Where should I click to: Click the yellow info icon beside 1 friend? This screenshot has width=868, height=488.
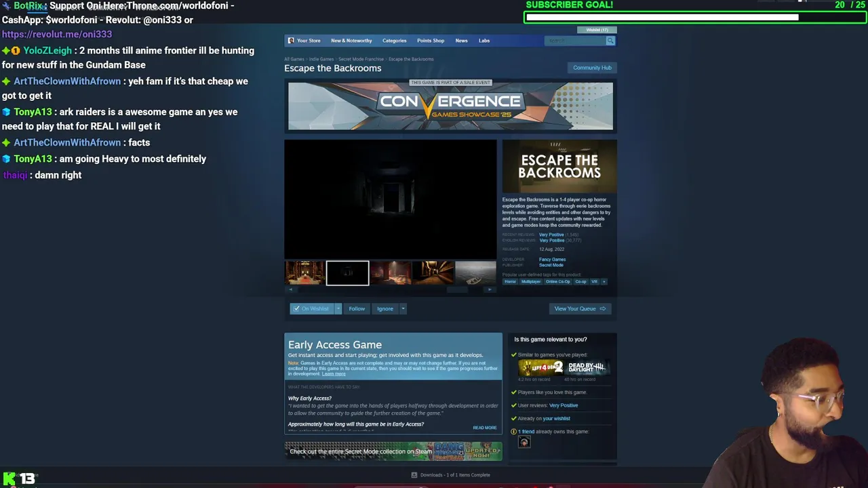513,432
